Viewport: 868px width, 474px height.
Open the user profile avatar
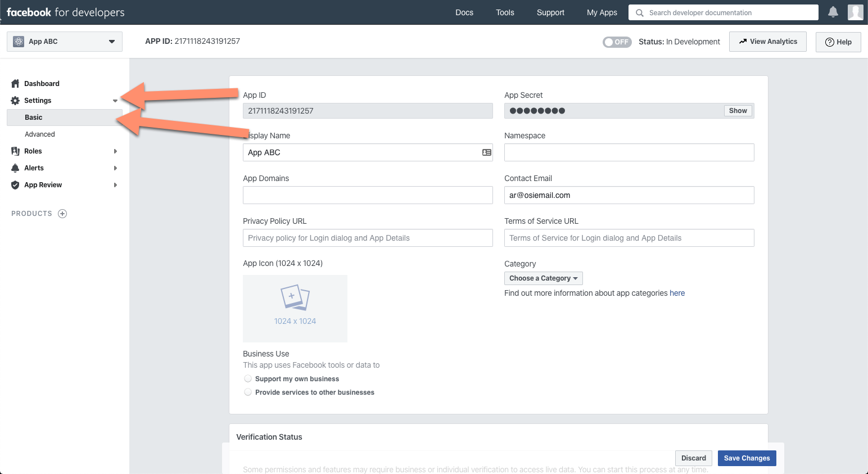coord(856,12)
